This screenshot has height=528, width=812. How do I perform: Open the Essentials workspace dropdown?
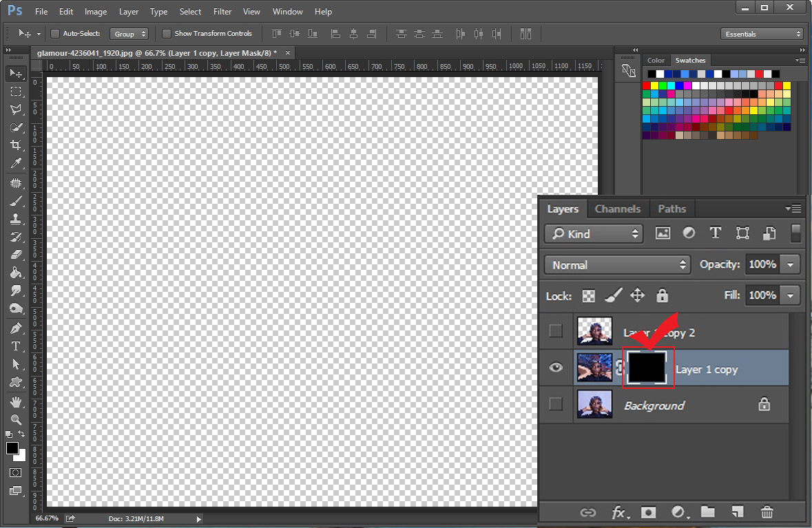point(762,34)
